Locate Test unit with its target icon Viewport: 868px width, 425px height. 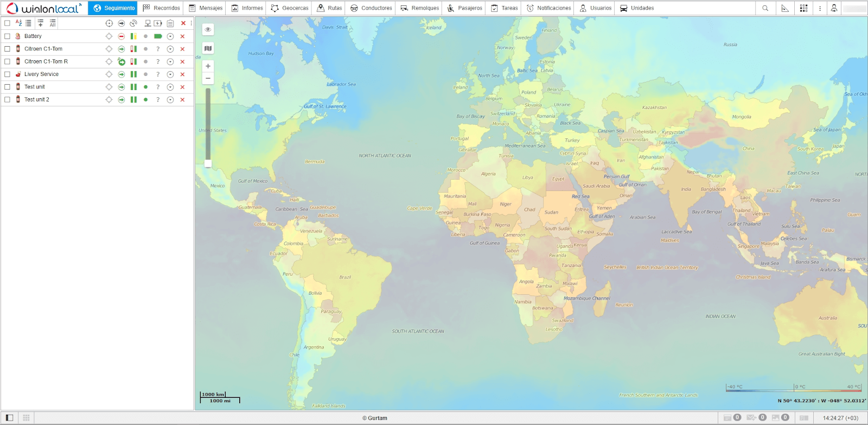(x=109, y=87)
